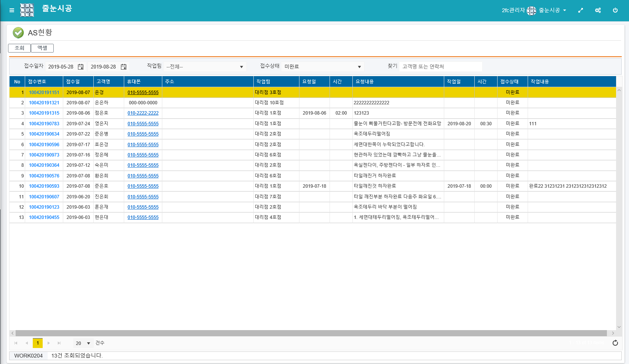This screenshot has height=364, width=629.
Task: Click phone link 010-2222-2222
Action: pos(143,113)
